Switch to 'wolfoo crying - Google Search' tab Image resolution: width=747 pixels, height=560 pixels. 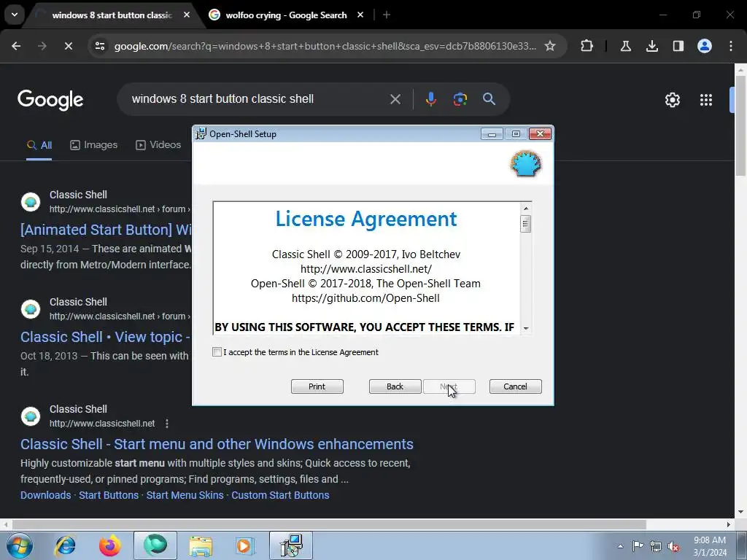286,15
